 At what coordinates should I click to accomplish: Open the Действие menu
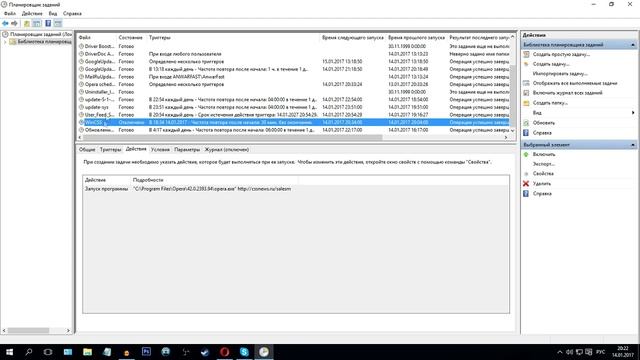click(x=32, y=13)
